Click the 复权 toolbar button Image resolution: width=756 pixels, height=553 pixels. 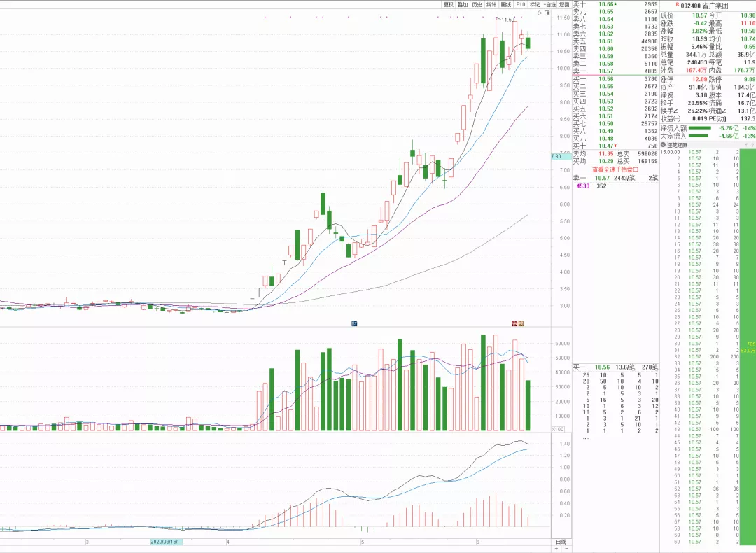coord(449,4)
